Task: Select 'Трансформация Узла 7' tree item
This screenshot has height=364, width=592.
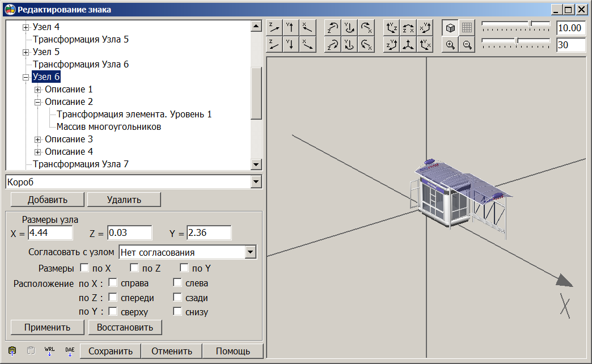Action: [81, 164]
